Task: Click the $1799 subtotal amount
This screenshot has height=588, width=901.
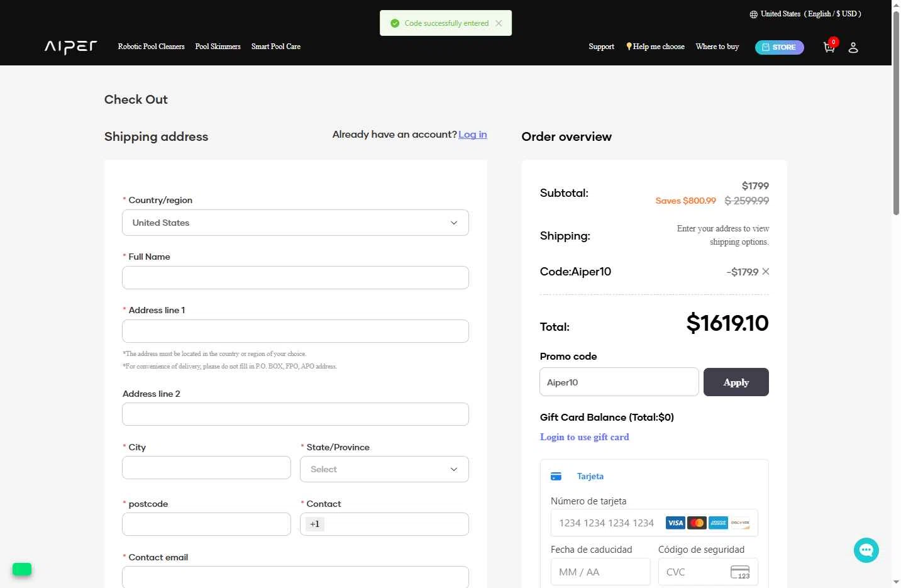Action: tap(755, 186)
